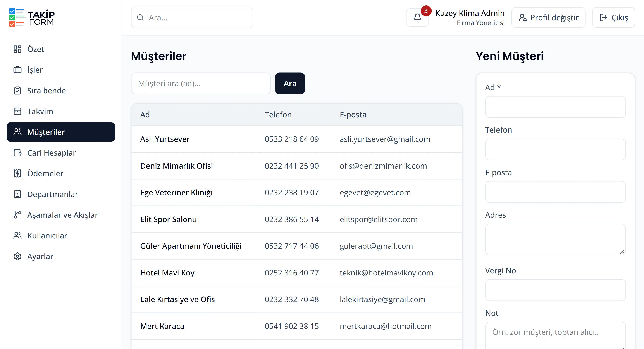Focus the Müşteri ara (ad) field
This screenshot has width=644, height=349.
click(201, 84)
